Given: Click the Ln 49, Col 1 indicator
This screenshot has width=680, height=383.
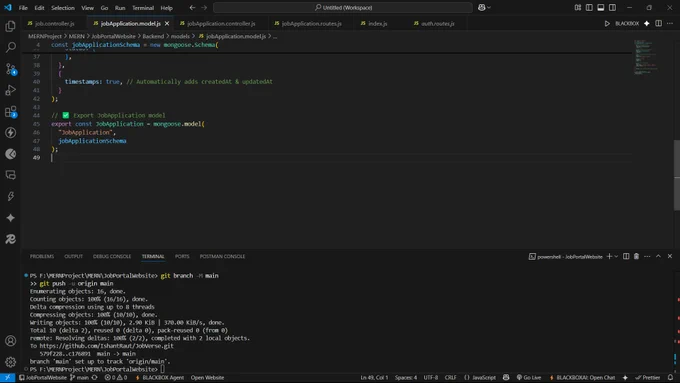Looking at the screenshot, I should pos(374,377).
